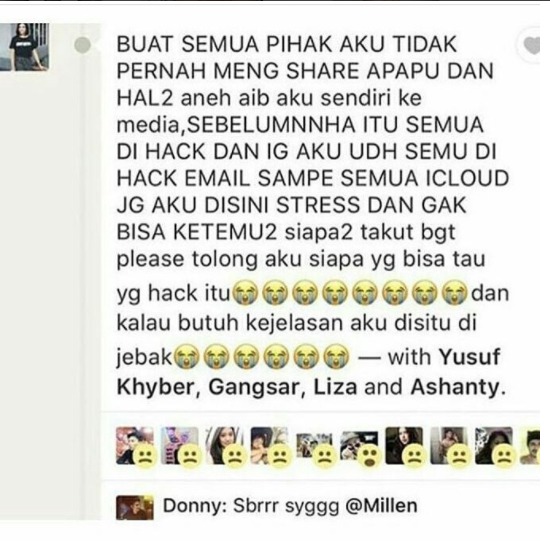Open reactor avatar with surprised emoji
Viewport: 550px width, 541px height.
pos(359,446)
